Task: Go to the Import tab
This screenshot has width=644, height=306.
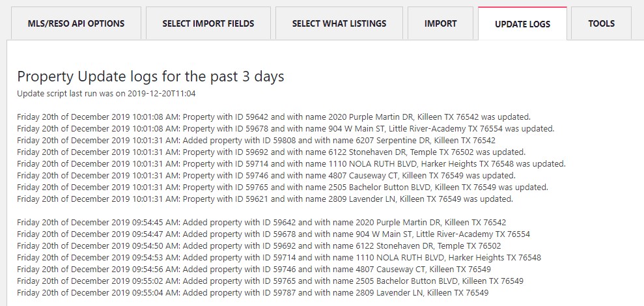Action: click(x=440, y=23)
